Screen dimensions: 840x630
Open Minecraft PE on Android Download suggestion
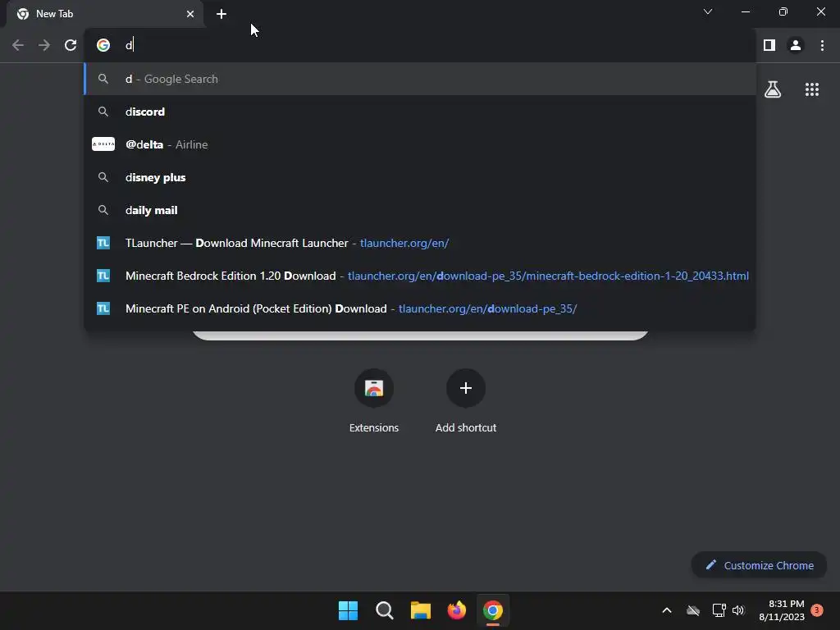pyautogui.click(x=420, y=308)
